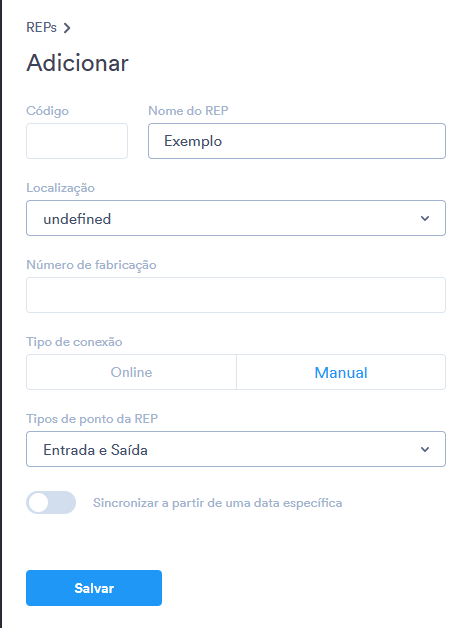
Task: Go back to the REPs breadcrumb
Action: point(41,28)
